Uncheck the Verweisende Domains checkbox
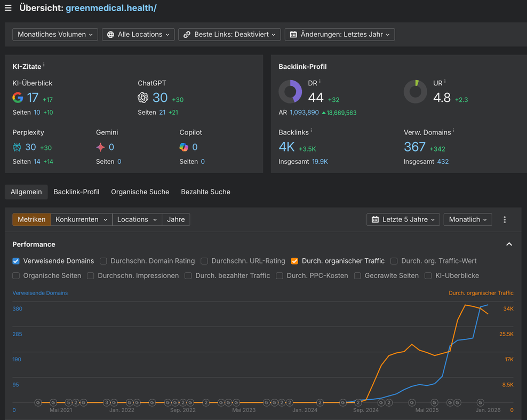The image size is (527, 420). pos(16,261)
